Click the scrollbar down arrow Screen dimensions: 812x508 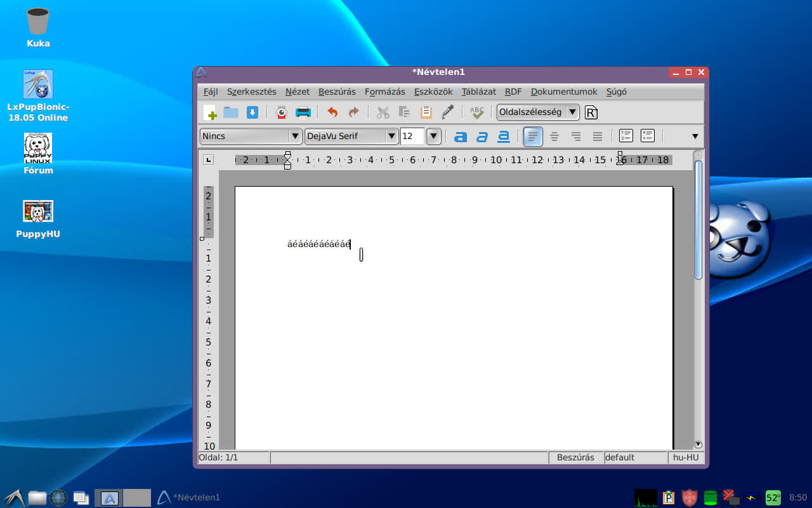coord(698,444)
